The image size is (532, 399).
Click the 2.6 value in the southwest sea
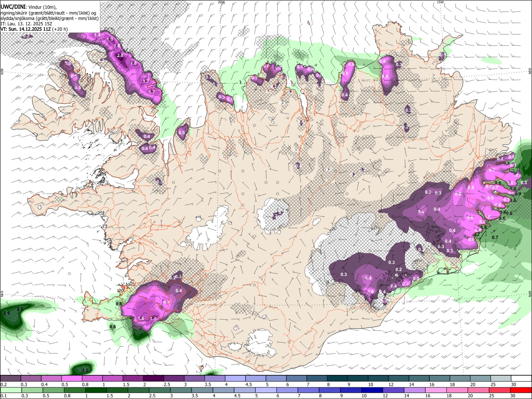[x=6, y=313]
